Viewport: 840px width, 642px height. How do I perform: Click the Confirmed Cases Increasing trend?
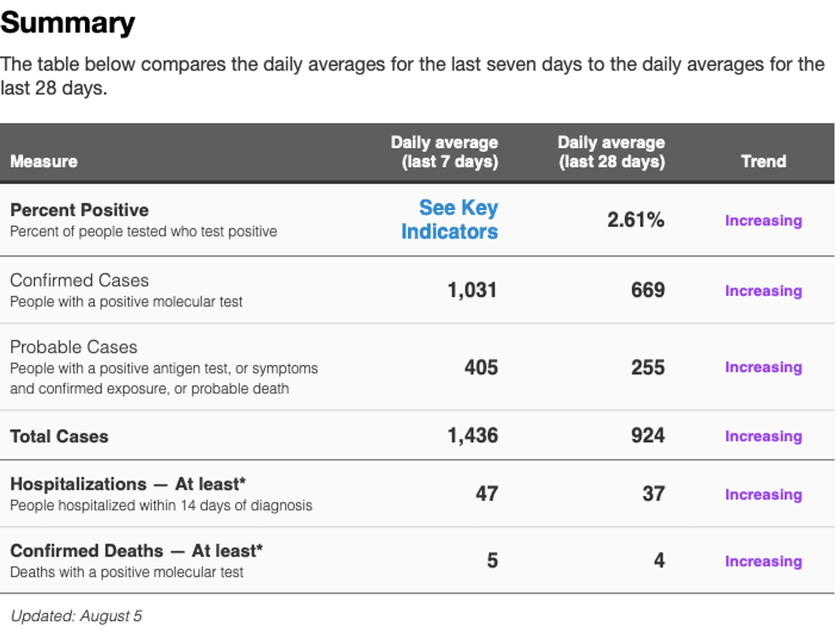click(764, 291)
